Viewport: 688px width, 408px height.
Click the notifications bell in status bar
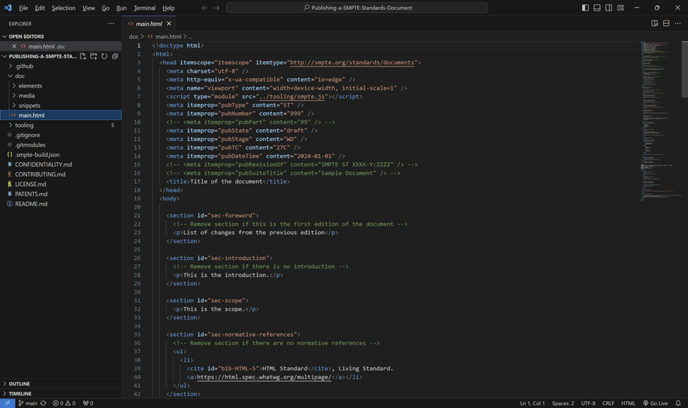point(678,403)
